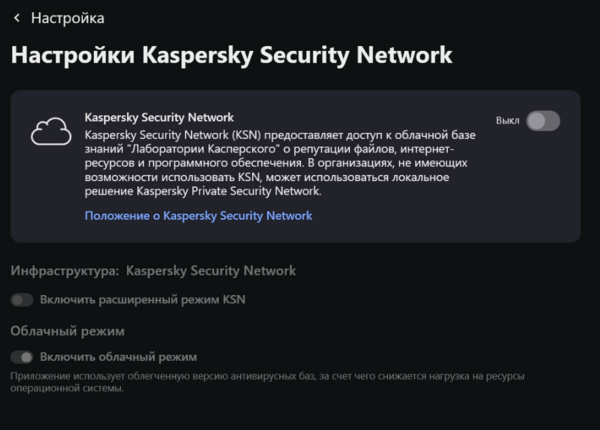Click the Настройки Kaspersky Security Network heading
This screenshot has height=430, width=600.
[231, 54]
